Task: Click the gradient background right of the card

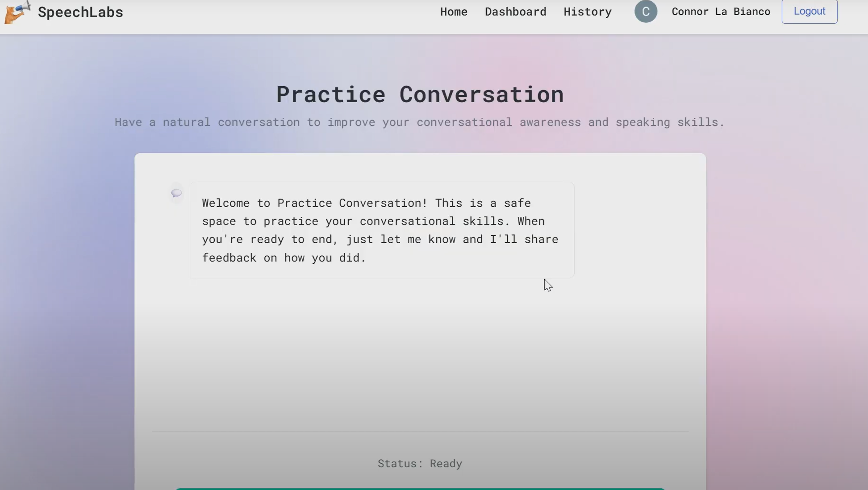Action: pos(786,268)
